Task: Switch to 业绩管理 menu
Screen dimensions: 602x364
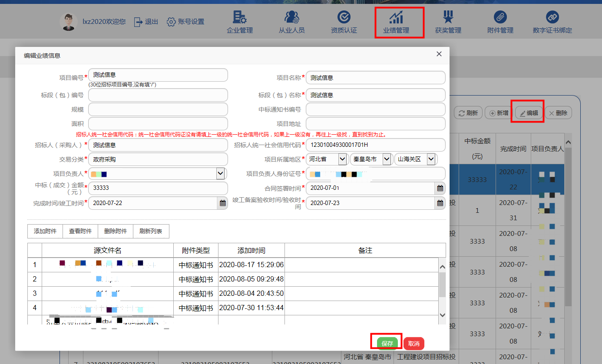Action: 396,22
